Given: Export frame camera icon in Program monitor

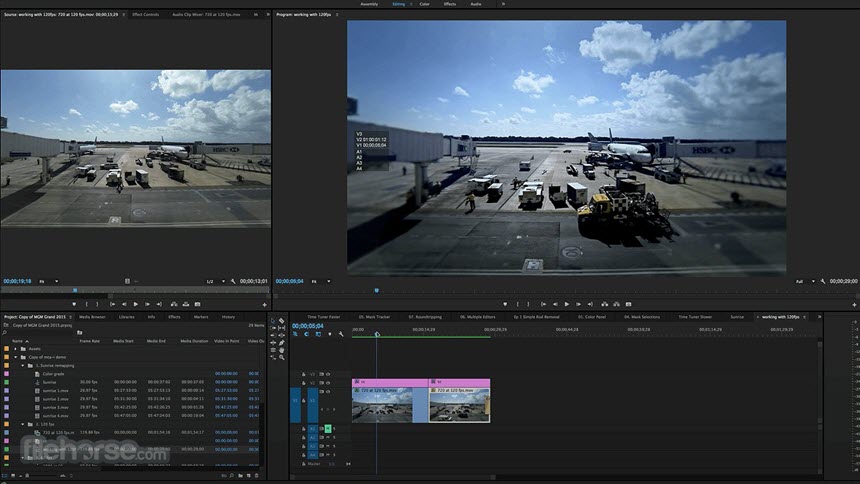Looking at the screenshot, I should (629, 304).
